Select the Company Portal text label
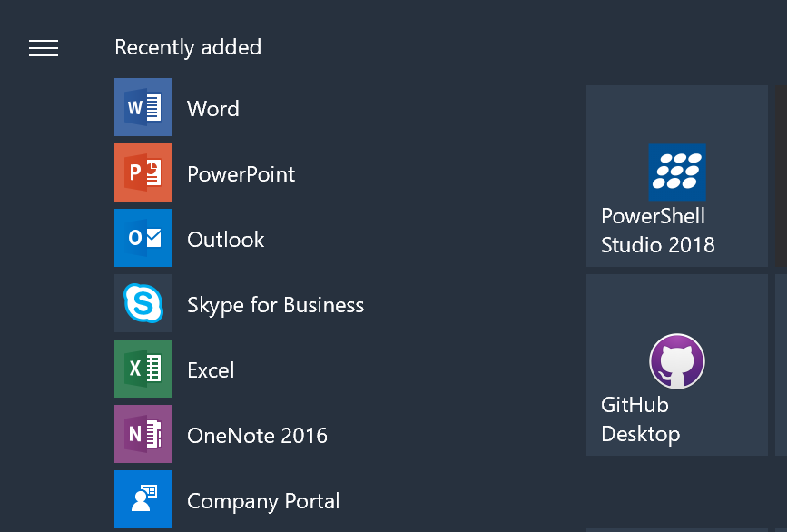Screen dimensions: 787x532 (x=263, y=501)
